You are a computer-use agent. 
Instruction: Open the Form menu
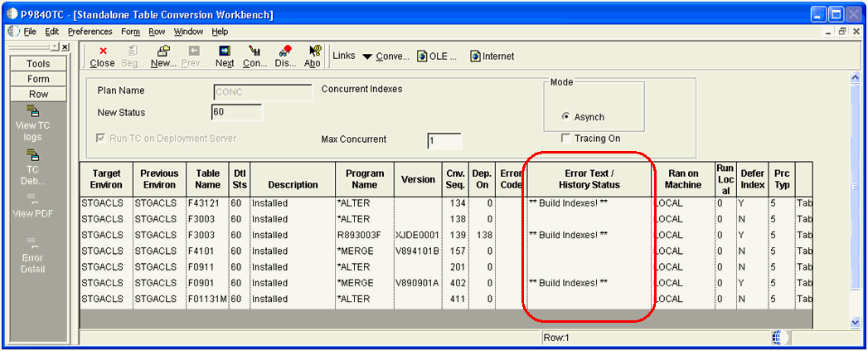131,32
